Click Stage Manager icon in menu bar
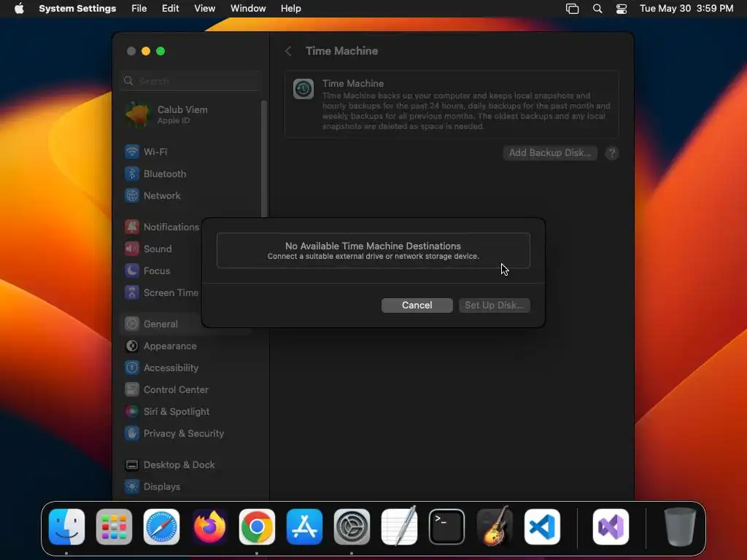 point(572,9)
